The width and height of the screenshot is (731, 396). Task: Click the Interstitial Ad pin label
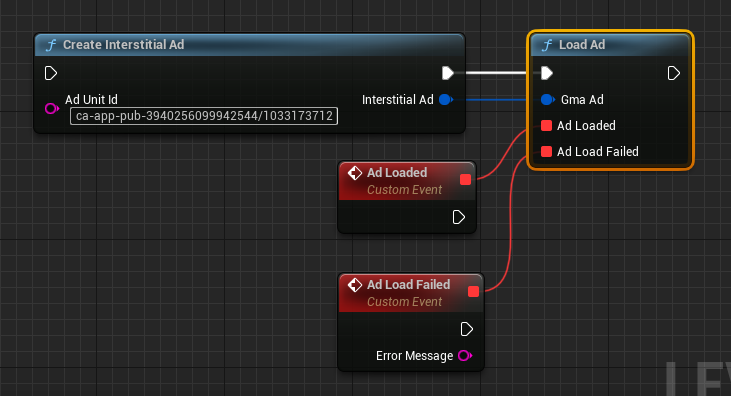click(398, 100)
